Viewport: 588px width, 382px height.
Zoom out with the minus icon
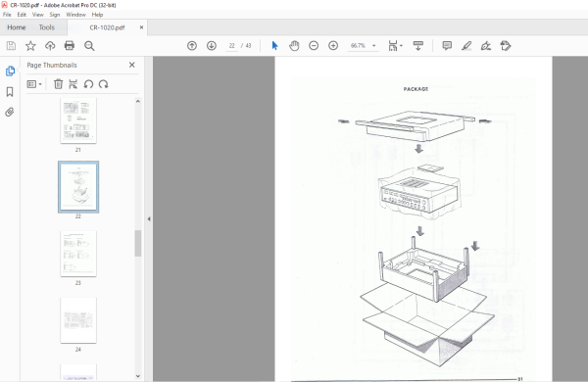click(314, 46)
